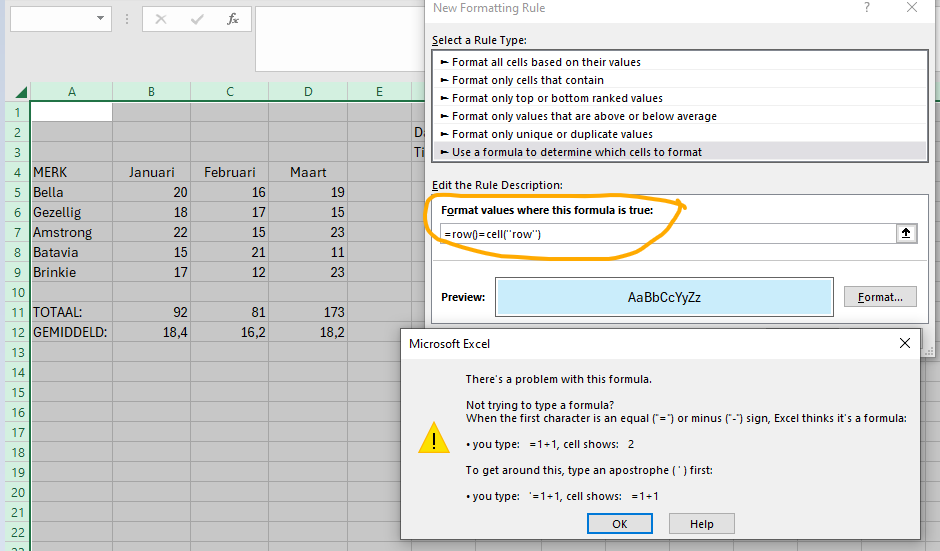Select row 11 header
This screenshot has height=551, width=940.
[17, 312]
